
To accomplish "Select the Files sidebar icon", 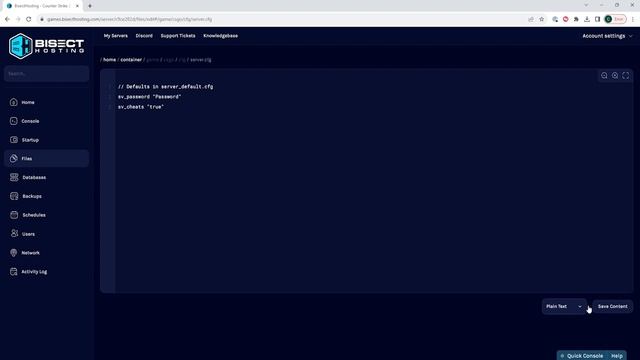I will 13,158.
